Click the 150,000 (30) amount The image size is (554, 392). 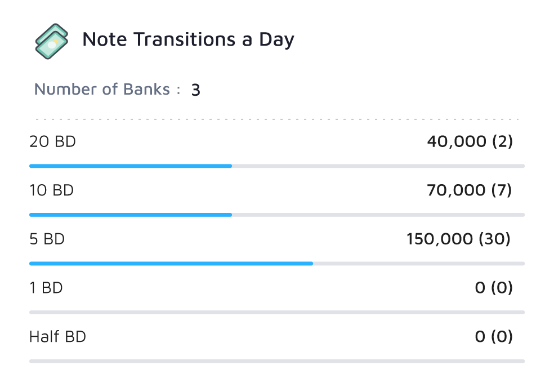(x=458, y=239)
